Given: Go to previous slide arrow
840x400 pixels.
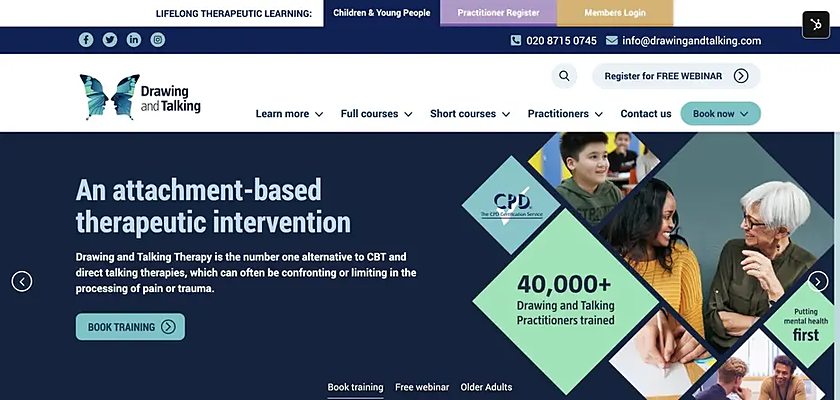Looking at the screenshot, I should click(22, 281).
